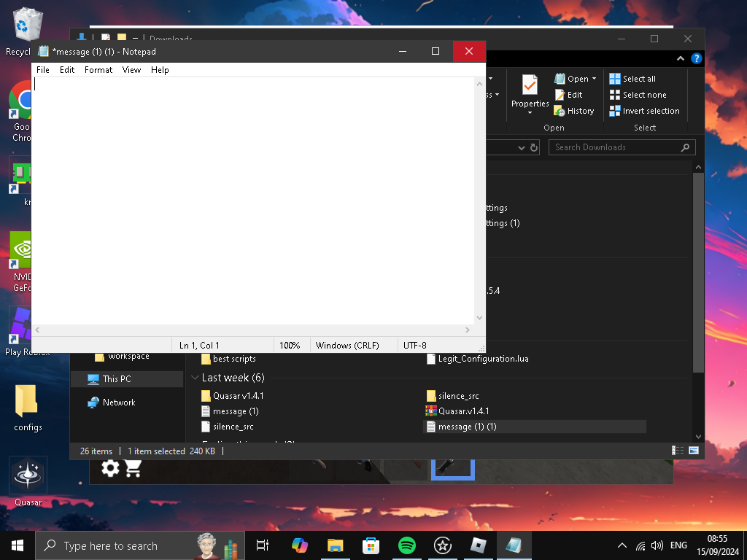Viewport: 747px width, 560px height.
Task: Open Microsoft Store from taskbar
Action: [x=371, y=545]
